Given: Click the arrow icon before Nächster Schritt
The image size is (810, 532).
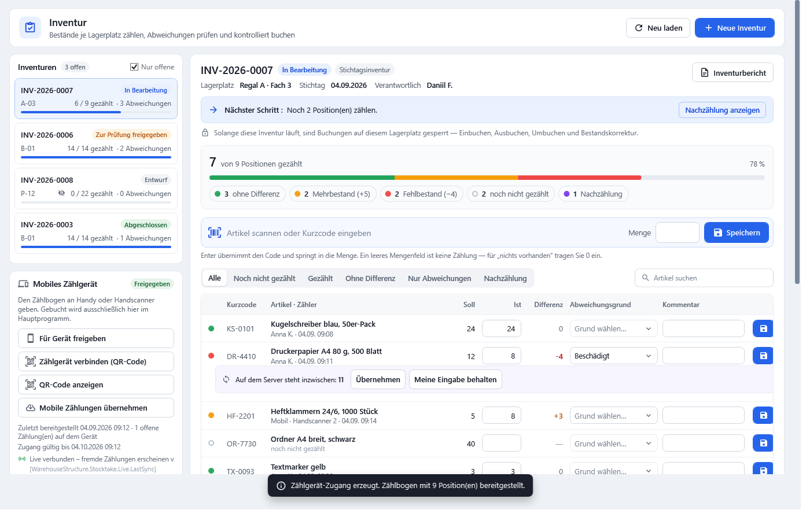Looking at the screenshot, I should tap(213, 110).
